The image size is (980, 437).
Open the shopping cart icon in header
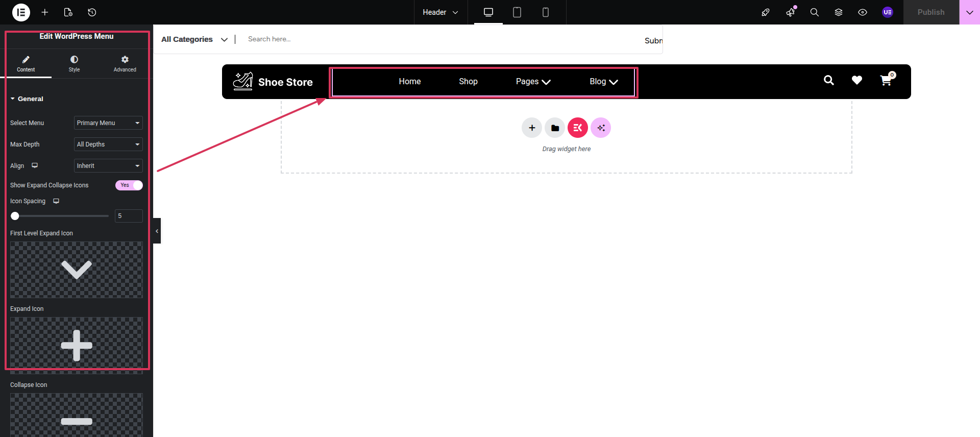pos(886,81)
